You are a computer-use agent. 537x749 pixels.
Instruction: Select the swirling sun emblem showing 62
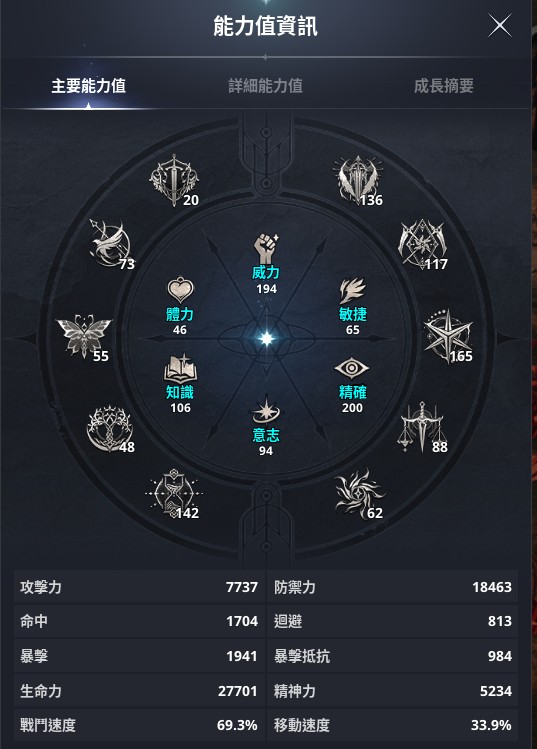coord(359,493)
